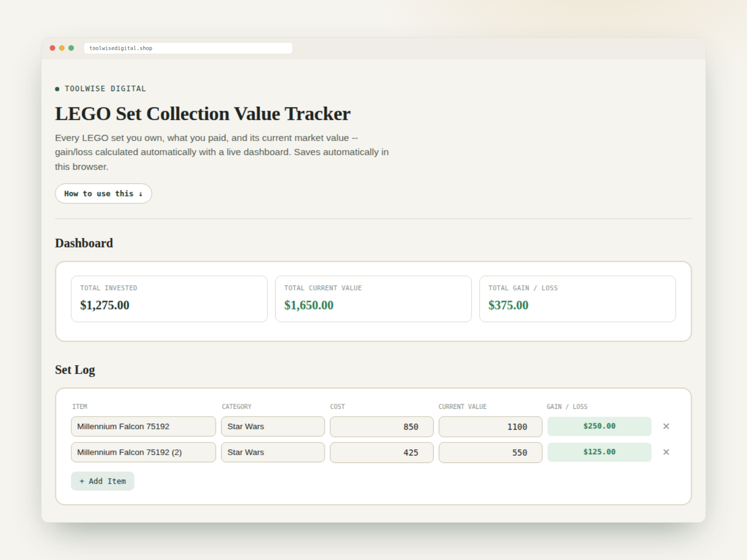Click the + Add Item button
747x560 pixels.
(103, 481)
